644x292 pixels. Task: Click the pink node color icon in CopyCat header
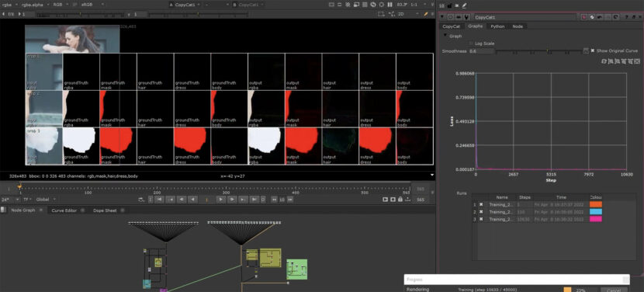click(x=583, y=17)
